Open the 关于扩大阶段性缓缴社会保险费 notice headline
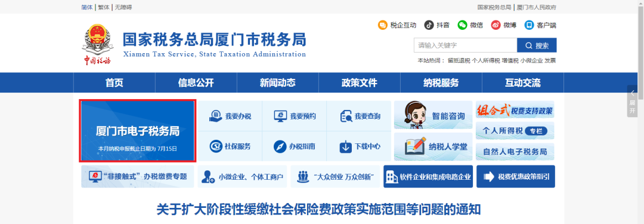The width and height of the screenshot is (644, 224). pyautogui.click(x=318, y=209)
